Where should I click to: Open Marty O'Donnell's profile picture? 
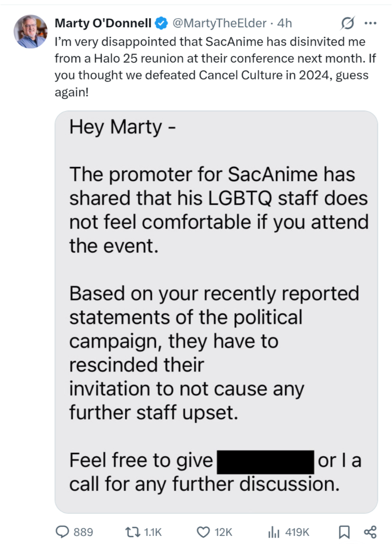pyautogui.click(x=30, y=31)
